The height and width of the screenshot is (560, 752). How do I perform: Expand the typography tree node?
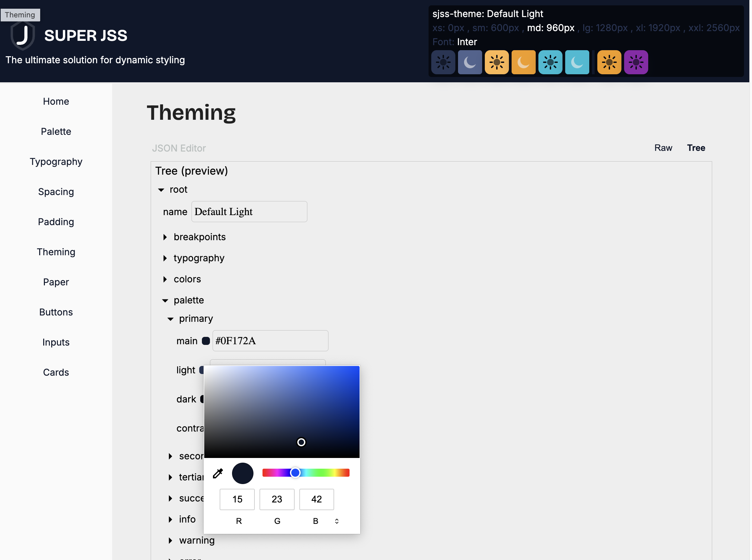point(165,258)
